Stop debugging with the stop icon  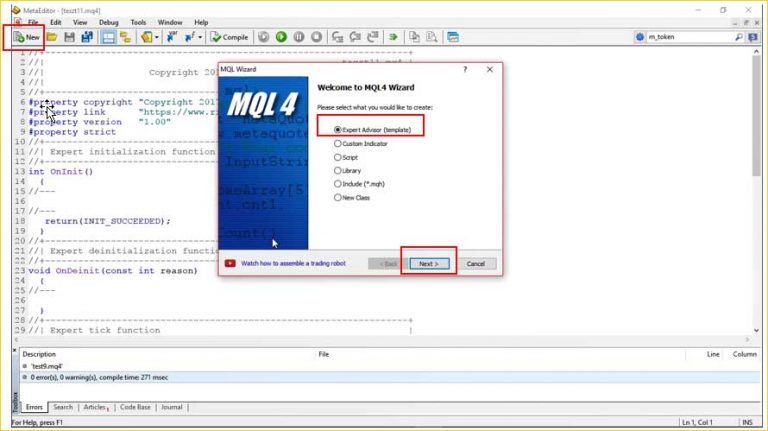[316, 37]
